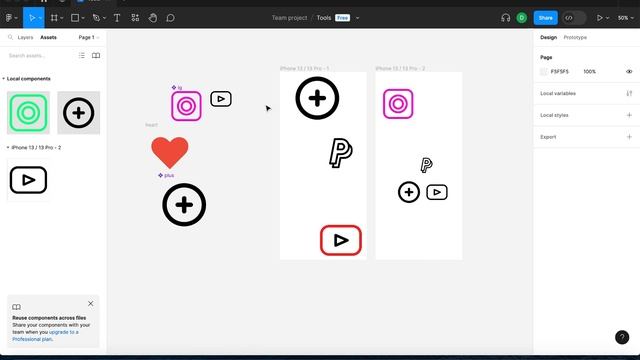Open shape tools dropdown arrow
The height and width of the screenshot is (360, 640).
[x=83, y=18]
